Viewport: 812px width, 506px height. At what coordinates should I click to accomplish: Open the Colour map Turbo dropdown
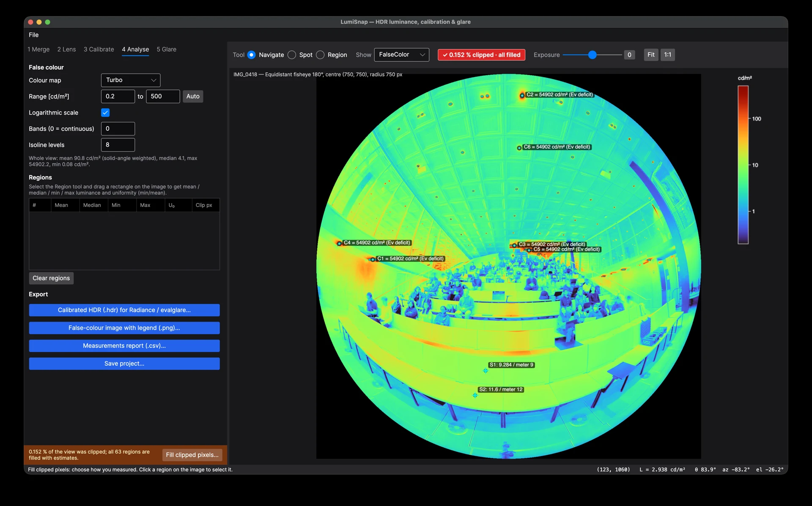coord(131,80)
